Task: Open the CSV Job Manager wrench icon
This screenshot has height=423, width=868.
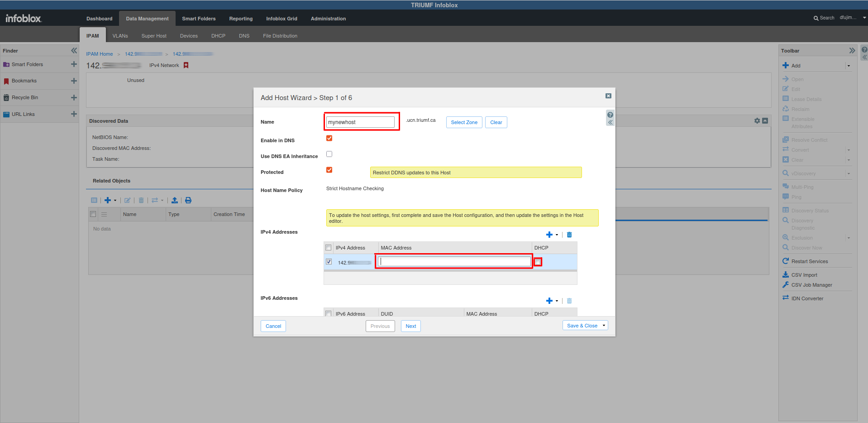Action: [x=786, y=285]
